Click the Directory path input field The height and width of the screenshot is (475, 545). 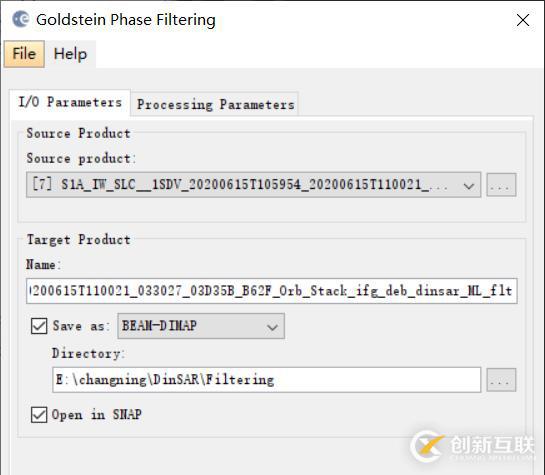[x=267, y=380]
